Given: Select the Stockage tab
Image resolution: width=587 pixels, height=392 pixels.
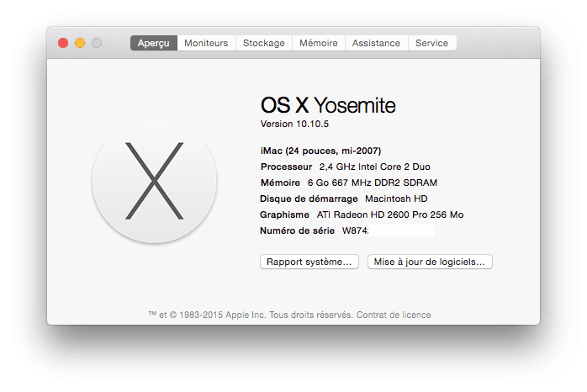Looking at the screenshot, I should (x=264, y=43).
